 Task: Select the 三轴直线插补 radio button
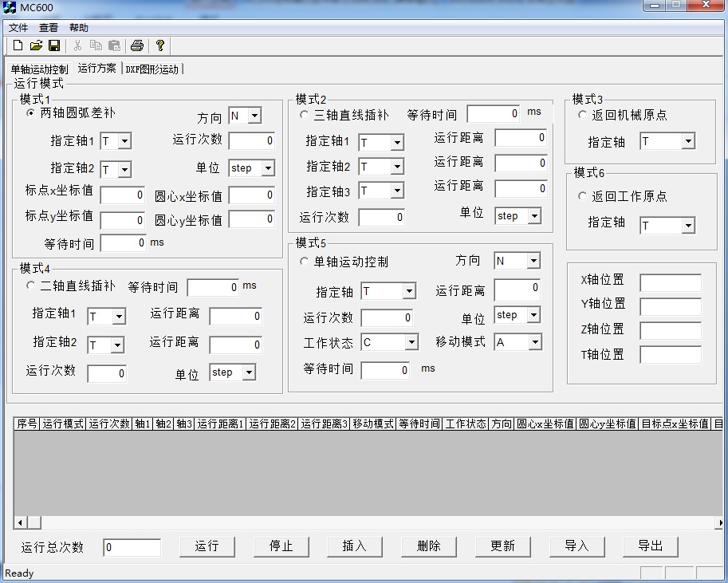304,115
